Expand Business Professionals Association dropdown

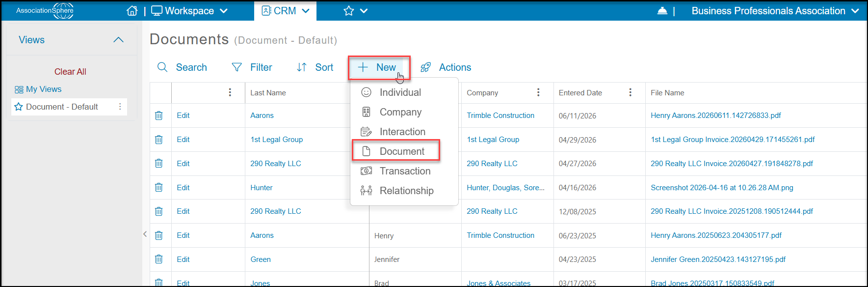[775, 11]
